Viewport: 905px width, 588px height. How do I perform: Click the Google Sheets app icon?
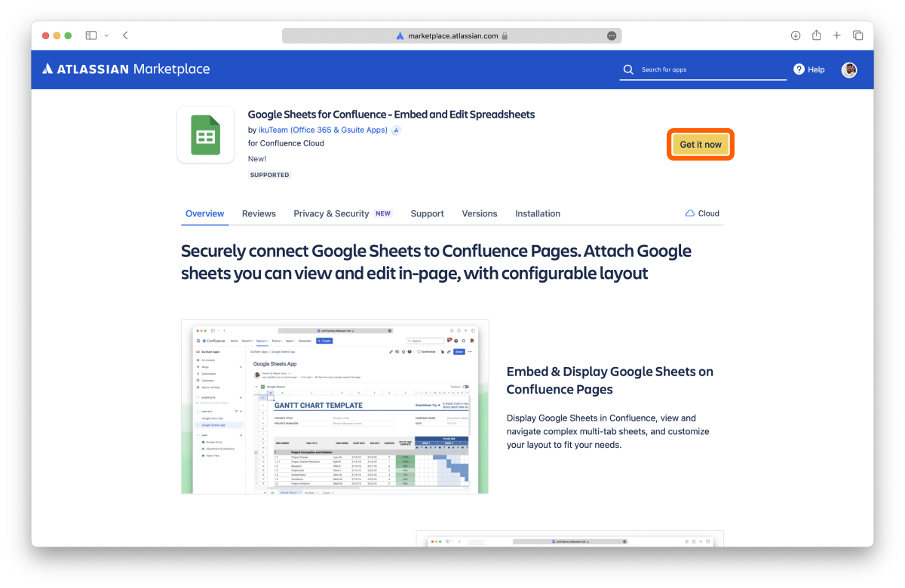click(x=205, y=135)
